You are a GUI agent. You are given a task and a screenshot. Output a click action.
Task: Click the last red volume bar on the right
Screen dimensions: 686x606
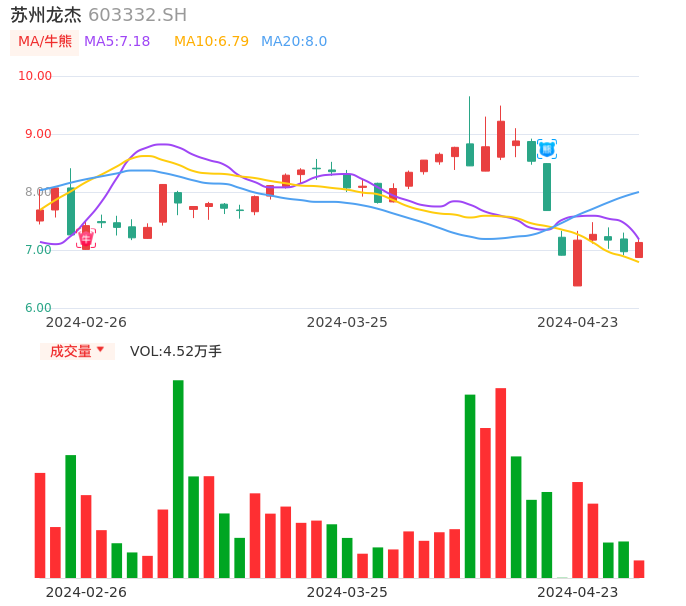[639, 569]
